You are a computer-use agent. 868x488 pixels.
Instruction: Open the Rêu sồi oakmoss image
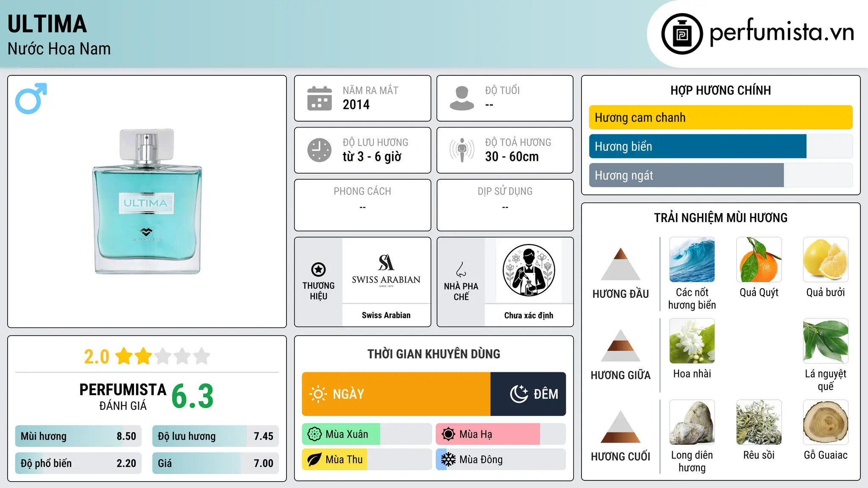759,422
